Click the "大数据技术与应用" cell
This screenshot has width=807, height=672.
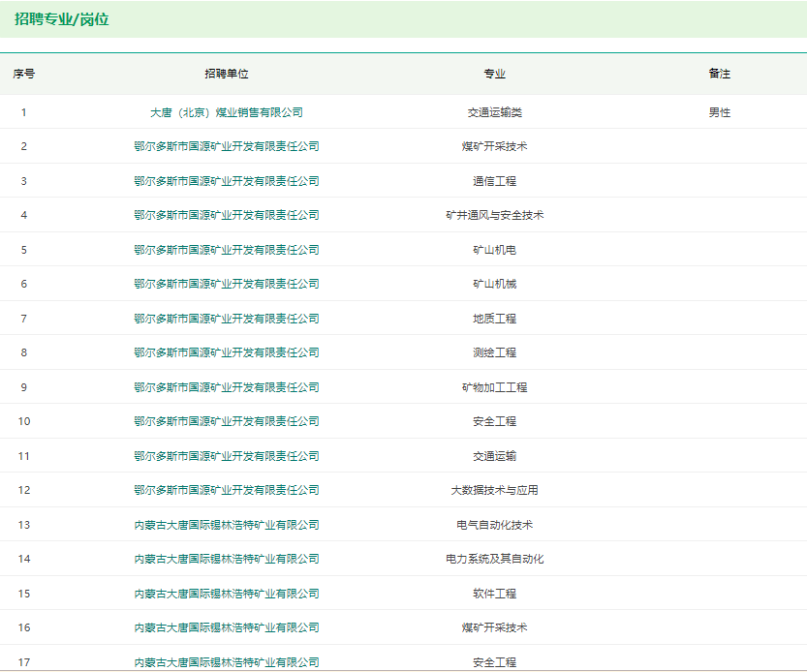[x=495, y=490]
